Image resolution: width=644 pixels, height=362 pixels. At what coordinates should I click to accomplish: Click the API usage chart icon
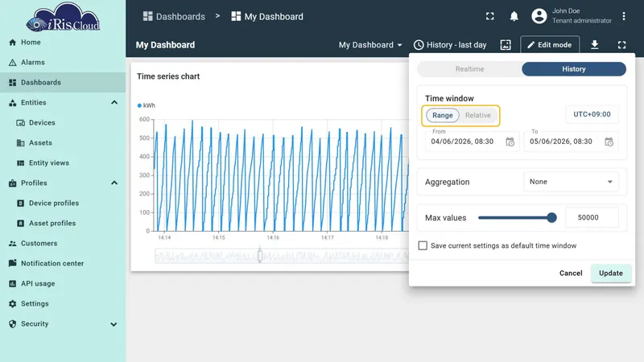click(x=12, y=284)
